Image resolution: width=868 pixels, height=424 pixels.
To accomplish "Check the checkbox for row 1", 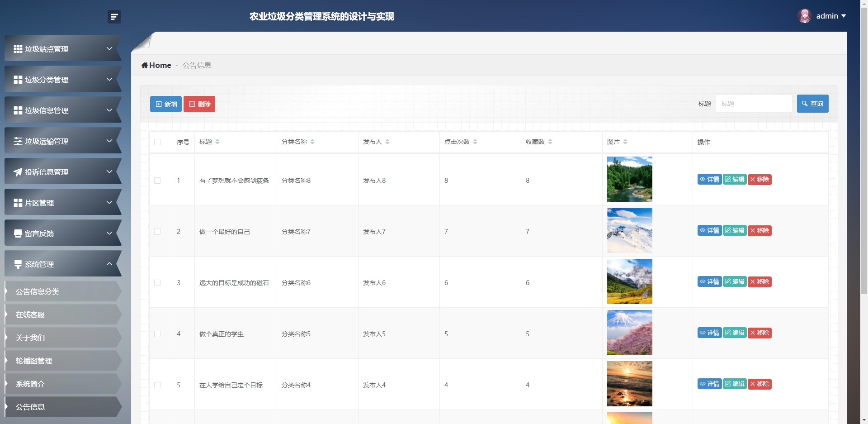I will click(157, 181).
